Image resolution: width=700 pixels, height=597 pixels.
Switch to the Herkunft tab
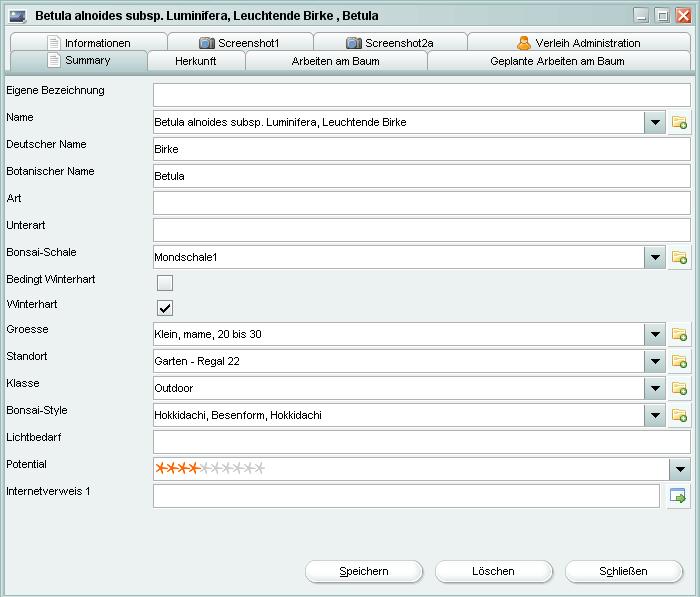coord(196,61)
